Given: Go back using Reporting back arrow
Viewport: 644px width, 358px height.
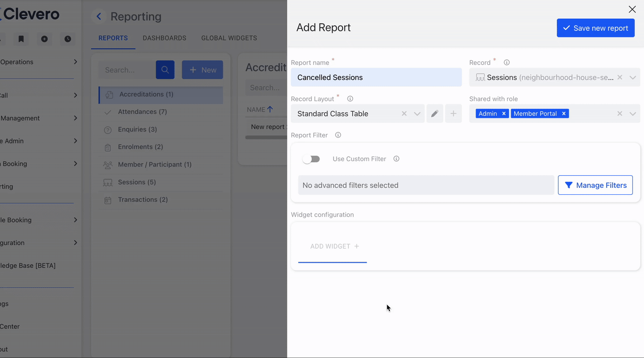Looking at the screenshot, I should tap(99, 17).
